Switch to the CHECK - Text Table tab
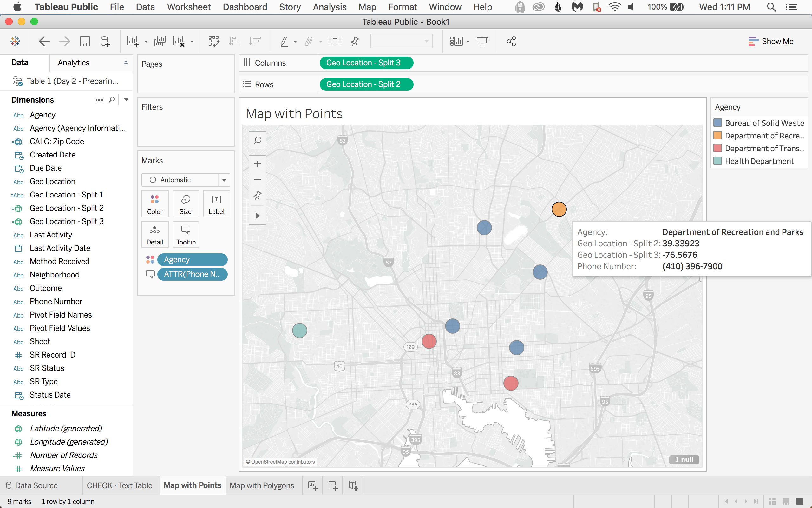 click(120, 485)
